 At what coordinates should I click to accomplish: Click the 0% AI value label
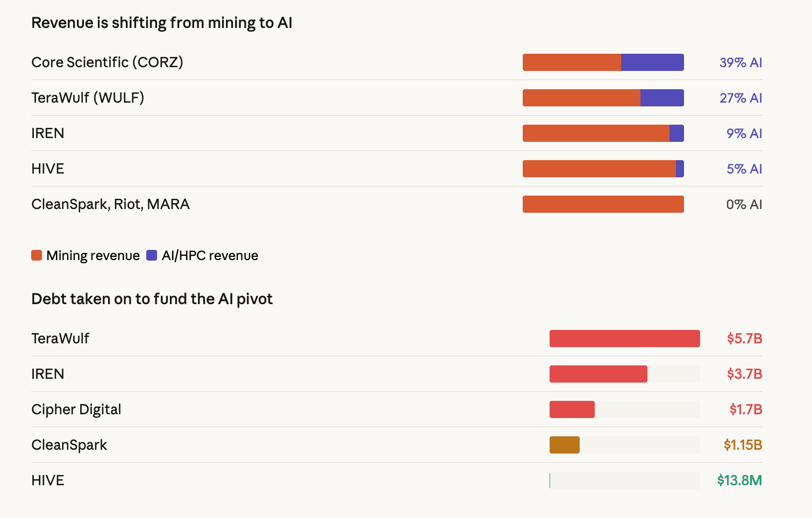point(744,204)
